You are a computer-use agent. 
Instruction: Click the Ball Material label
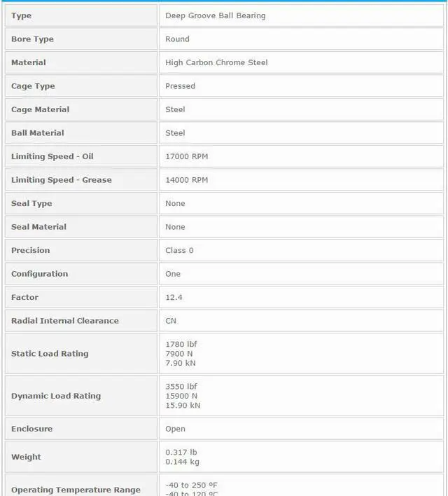[x=37, y=133]
